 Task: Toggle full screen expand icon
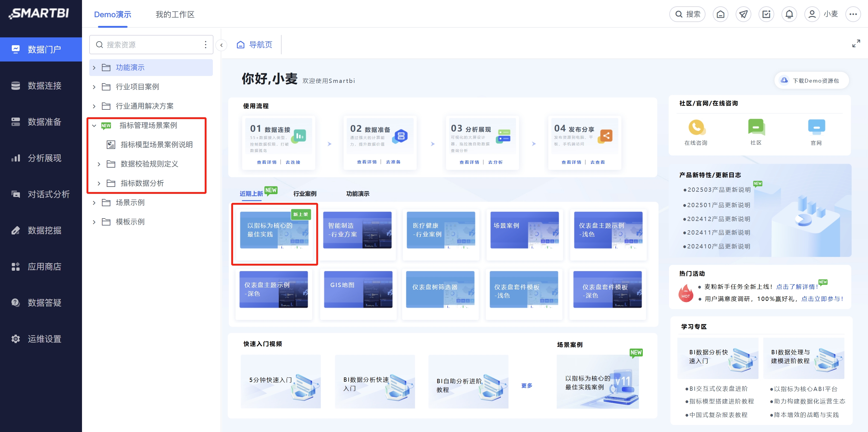(x=856, y=44)
